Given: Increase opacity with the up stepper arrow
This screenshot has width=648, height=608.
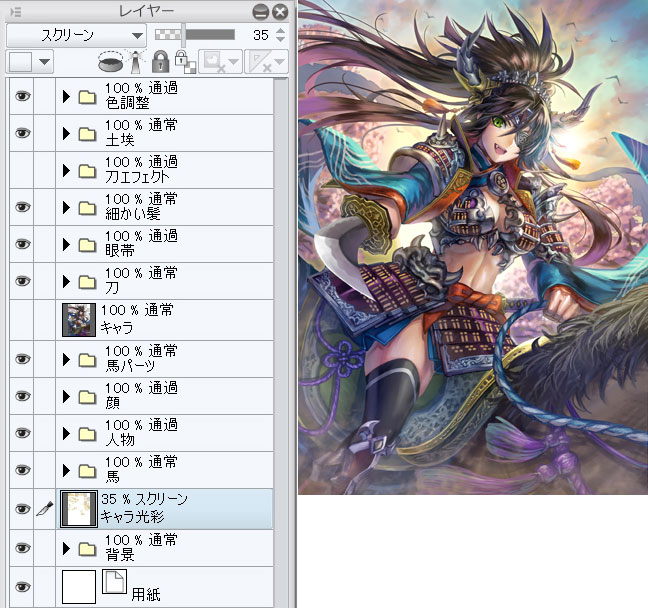Looking at the screenshot, I should (x=280, y=31).
